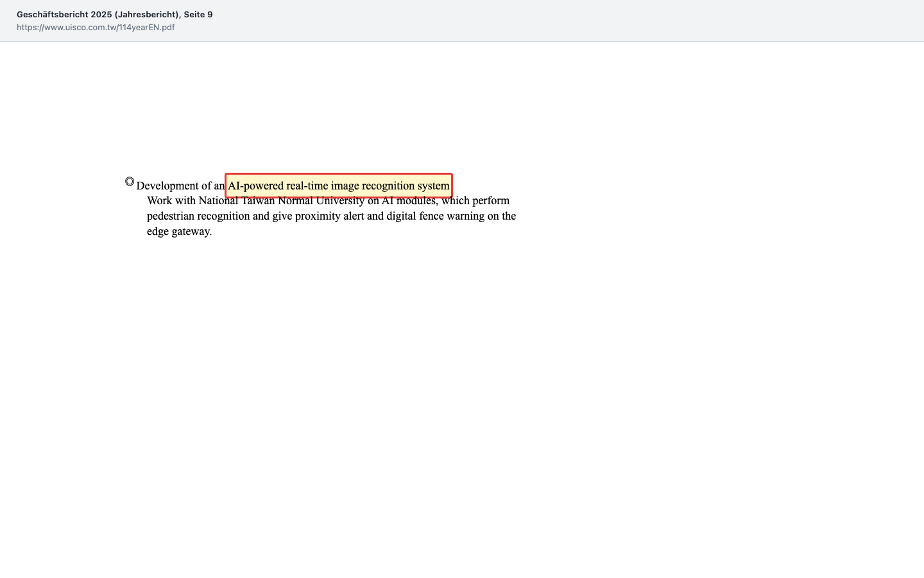Viewport: 924px width, 578px height.
Task: Select the highlighted AI-powered real-time image recognition phrase
Action: 339,186
